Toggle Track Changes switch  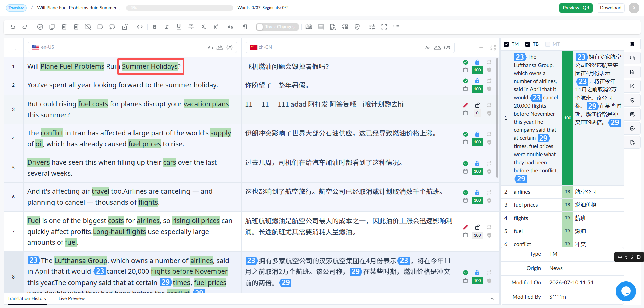tap(277, 27)
